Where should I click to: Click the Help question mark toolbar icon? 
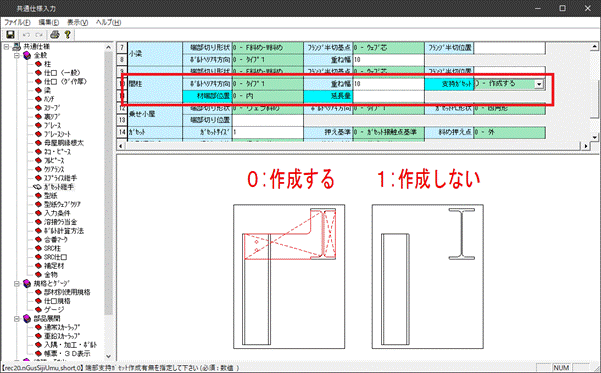pos(67,35)
